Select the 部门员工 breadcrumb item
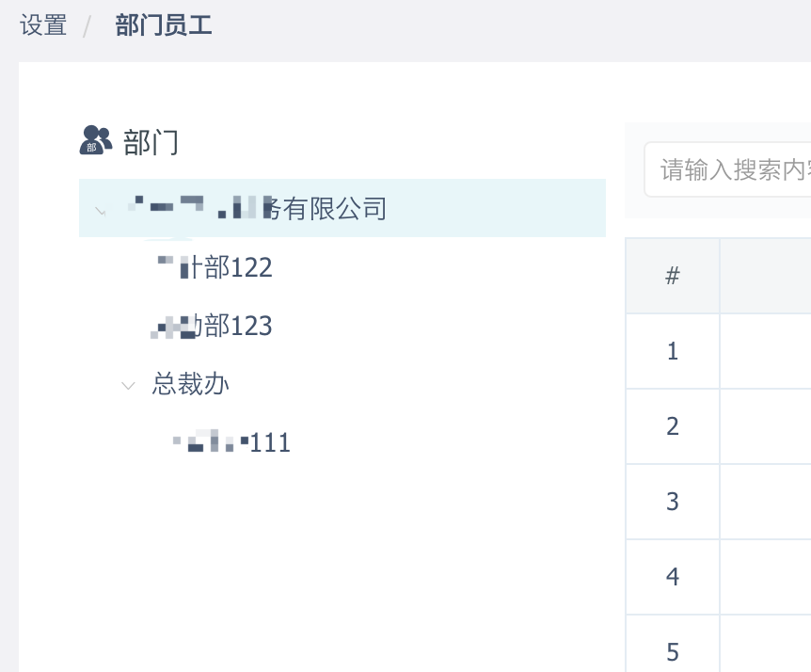The image size is (811, 672). (x=164, y=25)
